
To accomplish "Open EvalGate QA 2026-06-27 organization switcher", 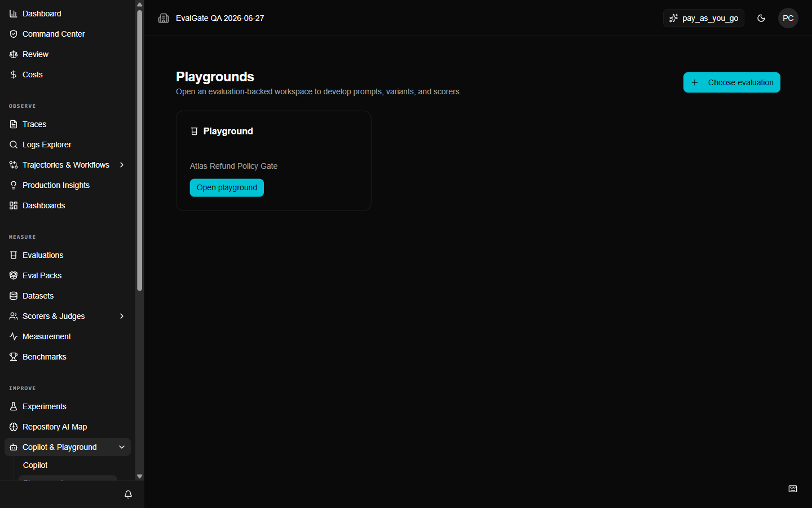I will click(220, 18).
